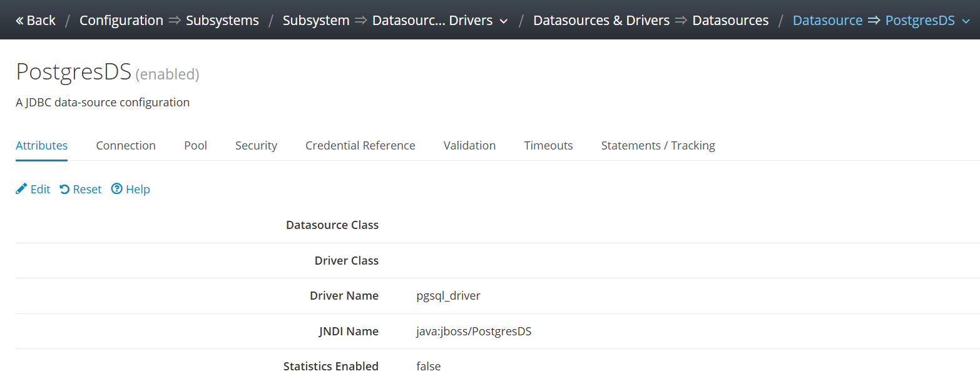
Task: Click the Statistics Enabled label
Action: coord(331,367)
